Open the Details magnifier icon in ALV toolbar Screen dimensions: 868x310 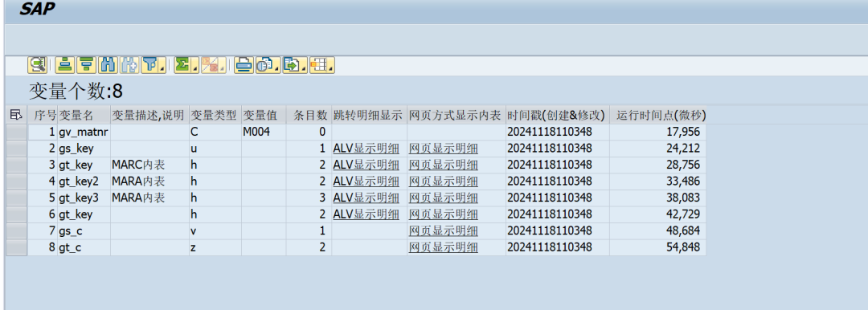point(38,65)
